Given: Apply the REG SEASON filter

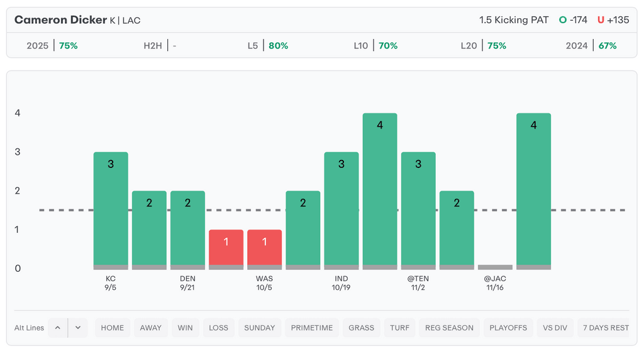Looking at the screenshot, I should click(x=450, y=328).
